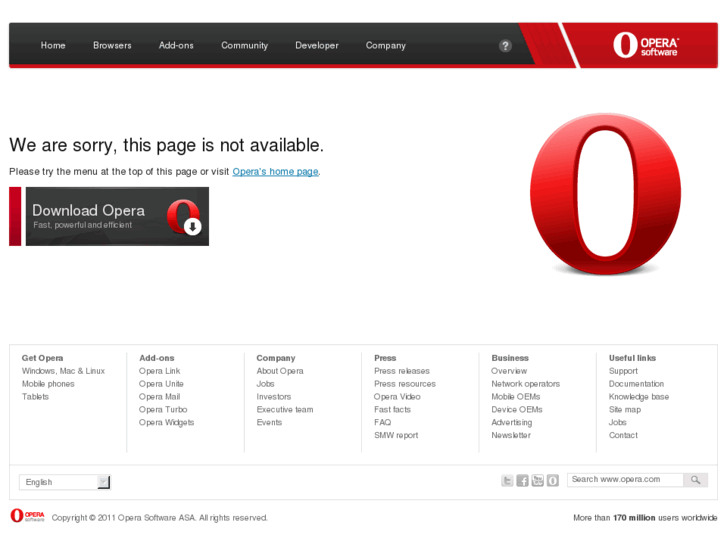Click the small Opera logo beside copyright
Viewport: 727px width, 545px height.
(27, 515)
